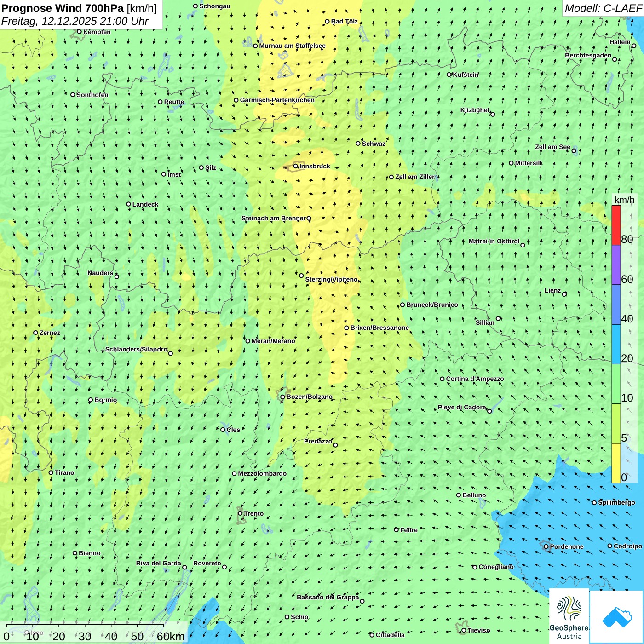This screenshot has height=644, width=644.
Task: Click the 'Zernez' label
Action: (x=50, y=333)
